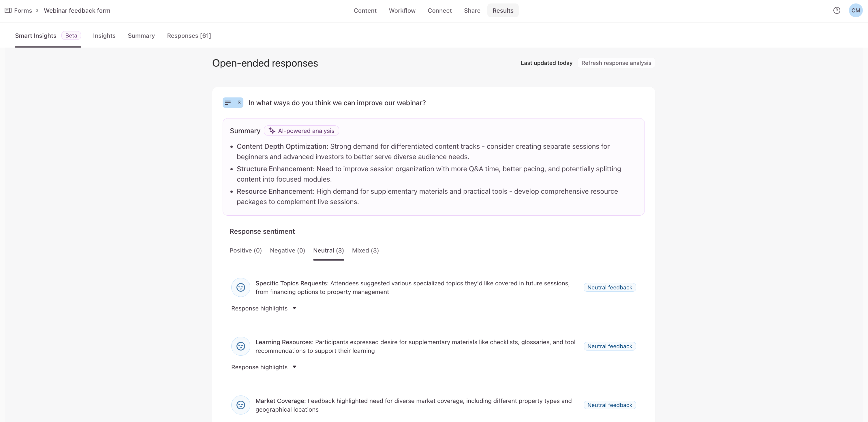Viewport: 868px width, 422px height.
Task: Select the Positive (0) sentiment tab
Action: coord(245,250)
